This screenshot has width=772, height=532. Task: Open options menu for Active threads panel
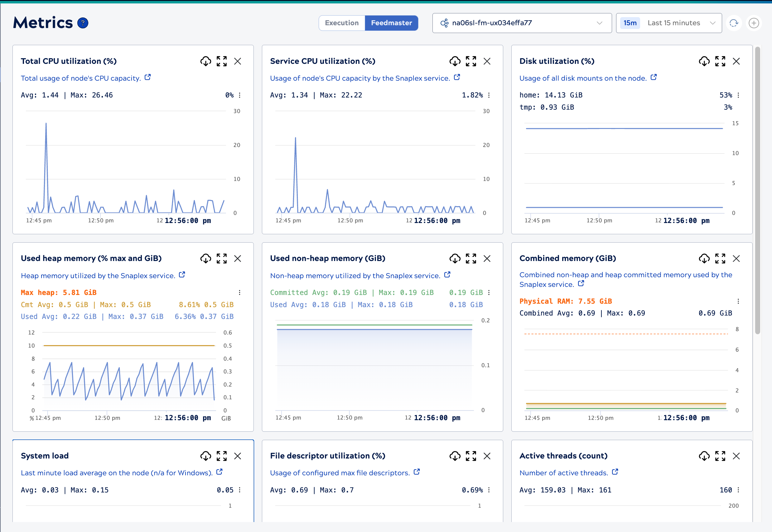point(738,490)
